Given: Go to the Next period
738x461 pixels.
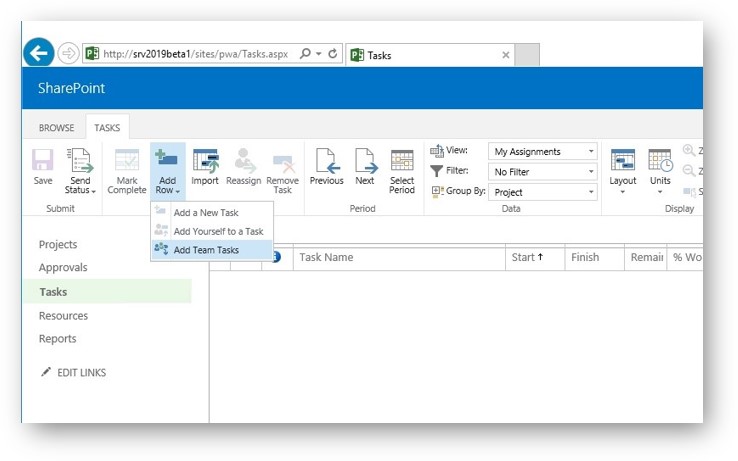Looking at the screenshot, I should [x=365, y=167].
